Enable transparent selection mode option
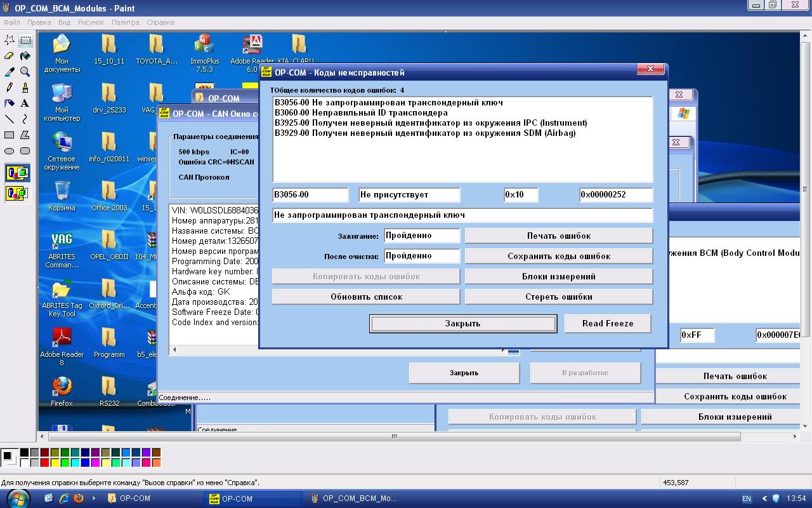 (x=17, y=192)
